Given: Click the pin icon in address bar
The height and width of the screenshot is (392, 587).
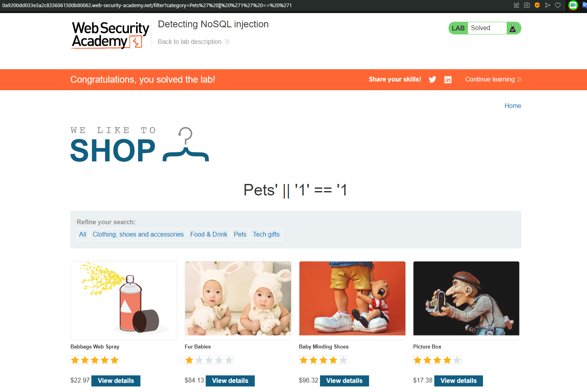Looking at the screenshot, I should (x=517, y=5).
